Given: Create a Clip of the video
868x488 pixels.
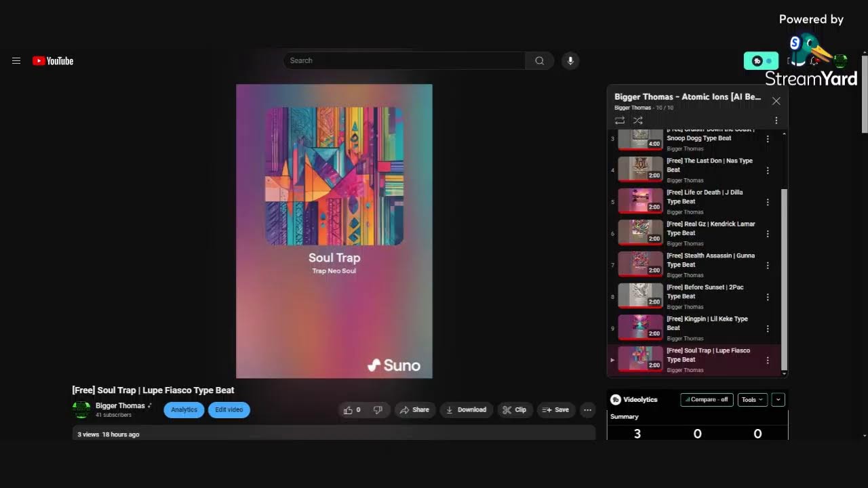Looking at the screenshot, I should (x=515, y=409).
